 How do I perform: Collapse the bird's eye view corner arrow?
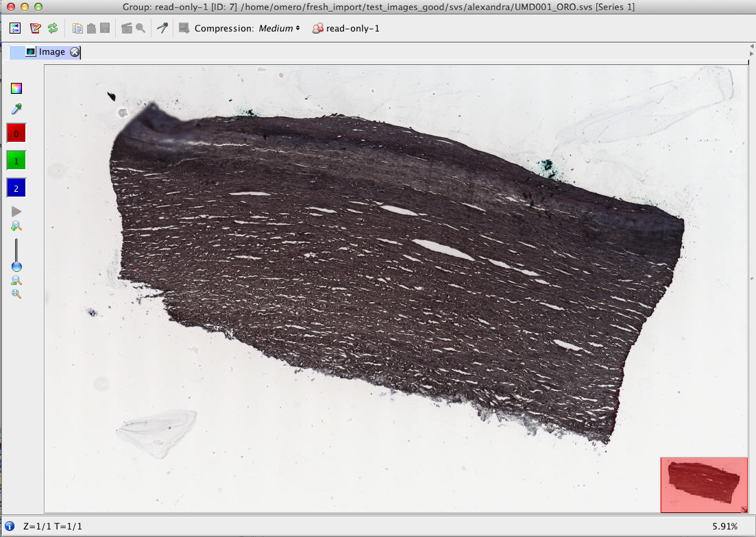coord(744,509)
